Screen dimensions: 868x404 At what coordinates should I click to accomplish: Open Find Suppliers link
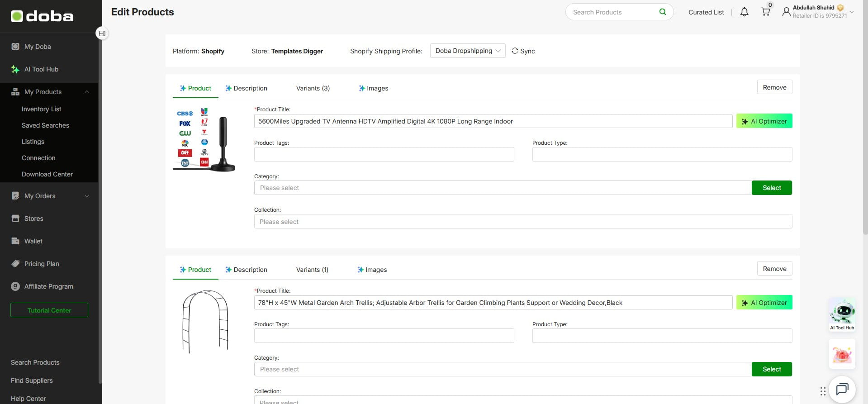32,380
